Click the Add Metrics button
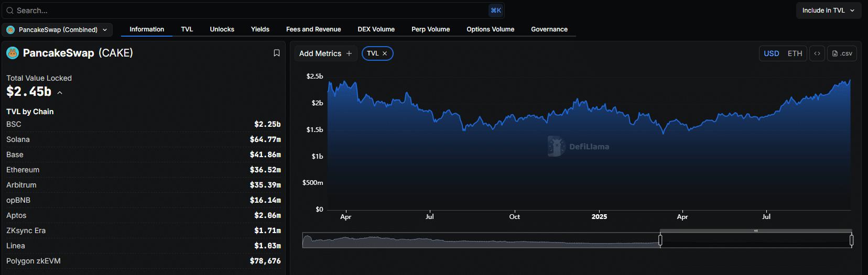This screenshot has width=868, height=275. tap(320, 53)
